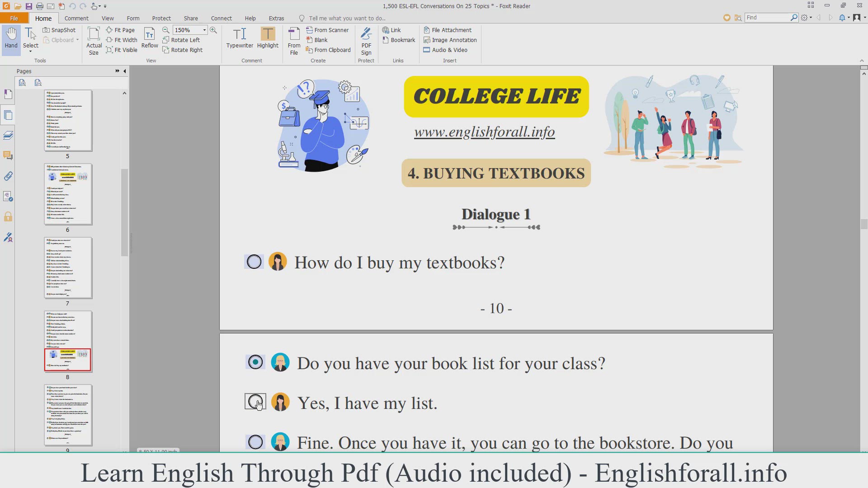
Task: Click Rotate Left icon
Action: pyautogui.click(x=166, y=40)
